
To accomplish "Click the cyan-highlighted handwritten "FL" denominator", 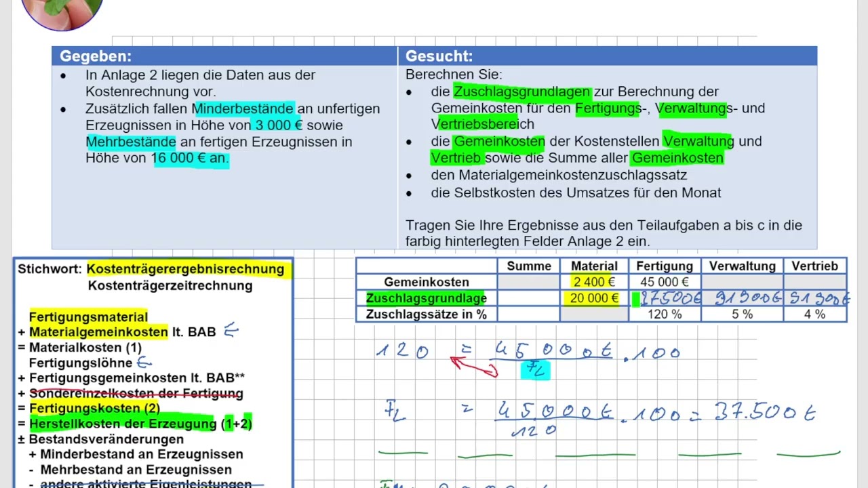I will (536, 371).
